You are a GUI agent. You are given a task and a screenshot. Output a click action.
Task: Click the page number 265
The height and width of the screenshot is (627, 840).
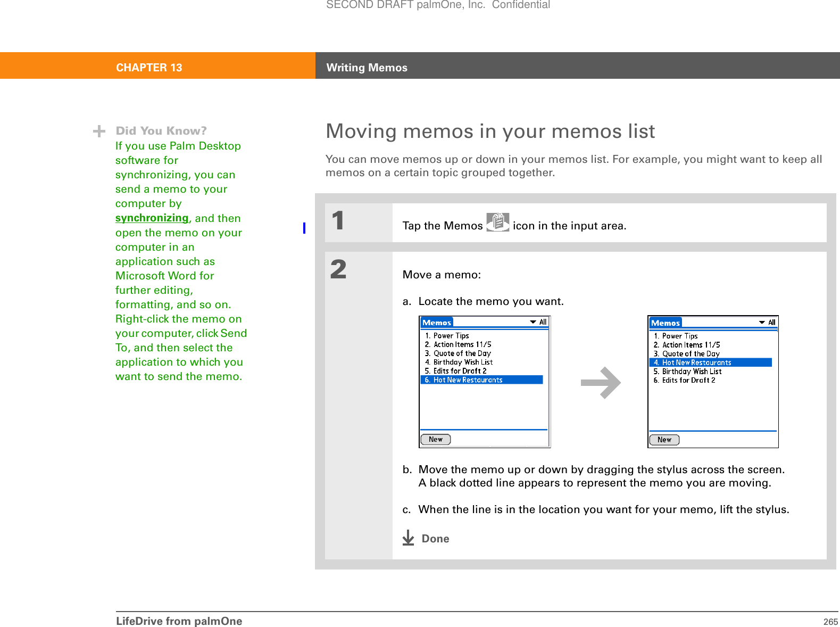(x=830, y=622)
